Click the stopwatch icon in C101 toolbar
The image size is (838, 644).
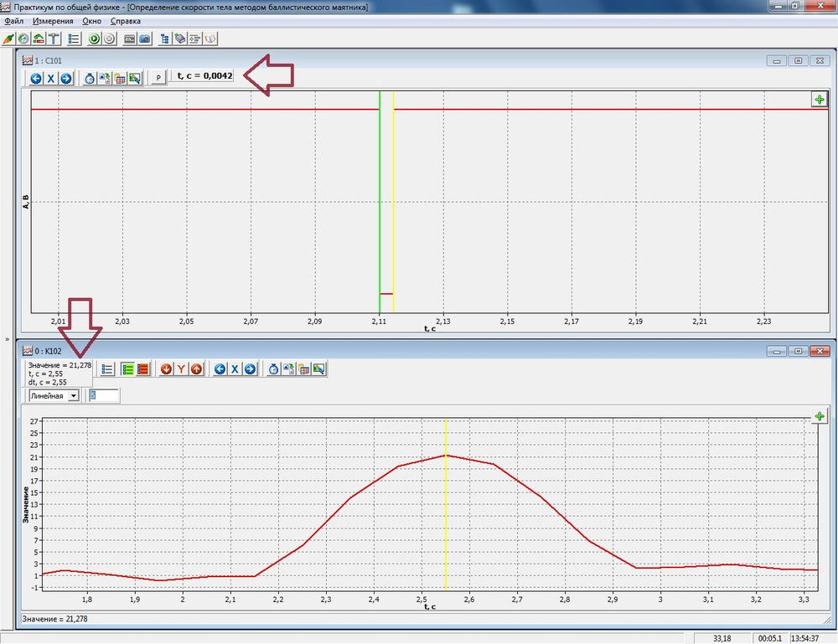pos(90,79)
